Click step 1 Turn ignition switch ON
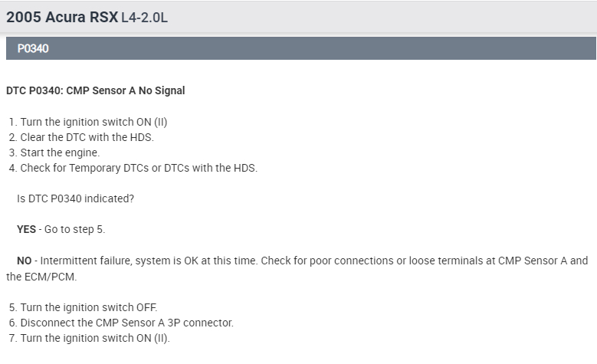The image size is (597, 364). [x=93, y=123]
